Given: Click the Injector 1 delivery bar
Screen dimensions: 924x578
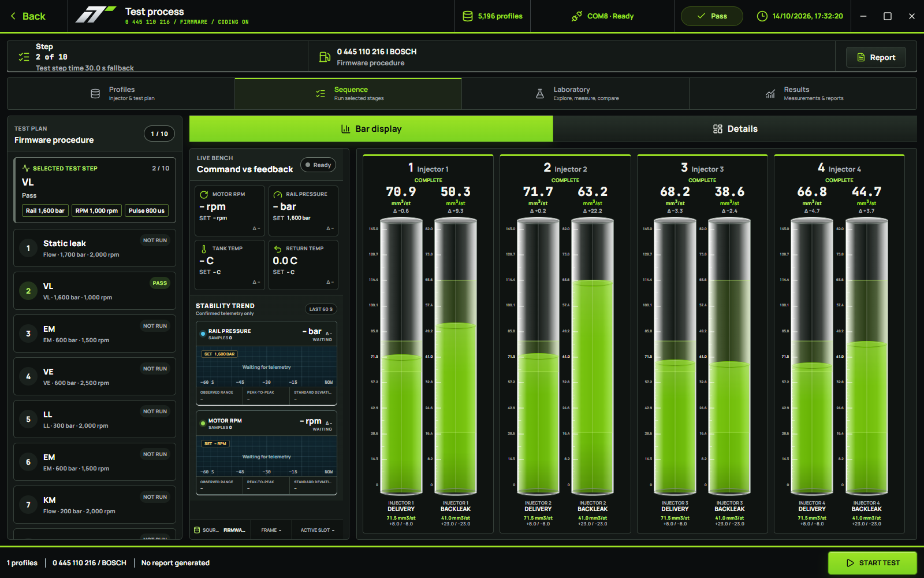Looking at the screenshot, I should (x=401, y=357).
